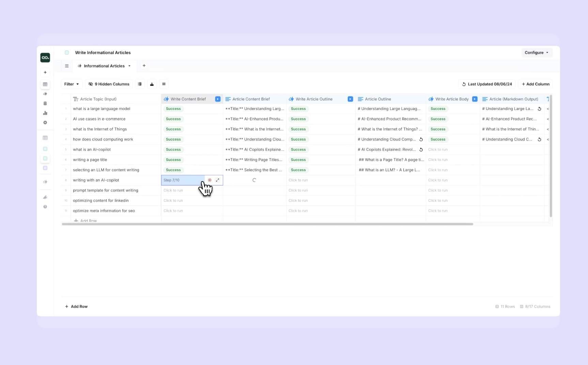588x365 pixels.
Task: Add a new tab with the plus icon
Action: coord(144,65)
